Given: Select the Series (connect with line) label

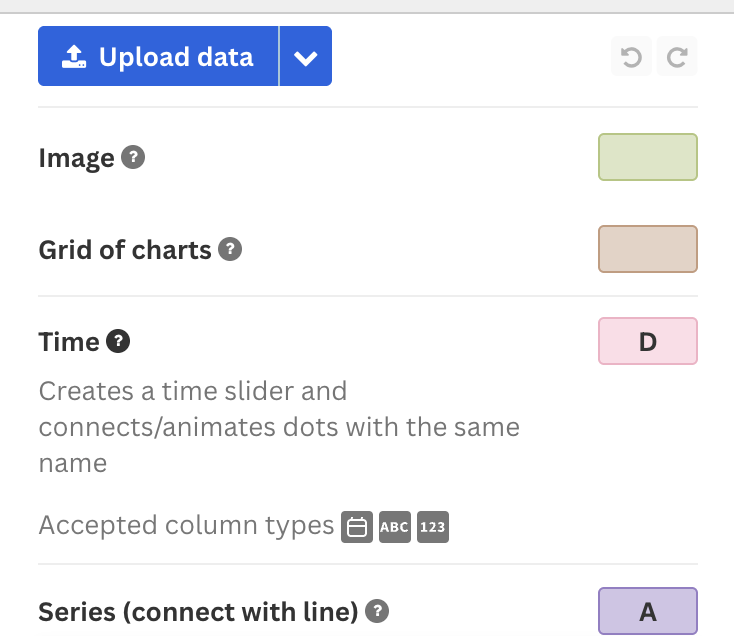Looking at the screenshot, I should point(198,612).
